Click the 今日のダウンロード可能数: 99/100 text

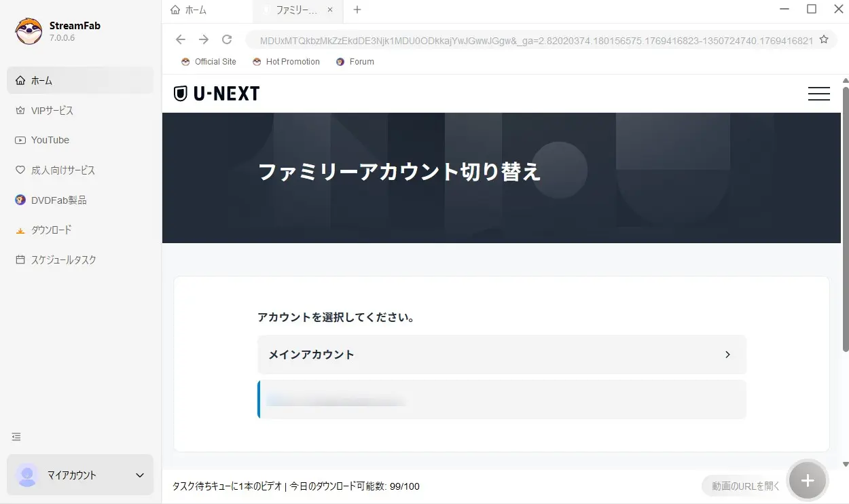pos(355,486)
